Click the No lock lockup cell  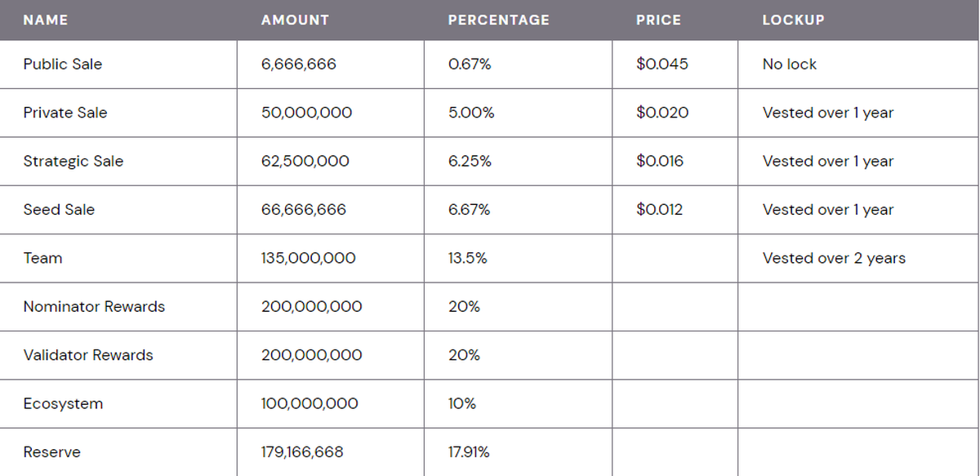[x=789, y=65]
